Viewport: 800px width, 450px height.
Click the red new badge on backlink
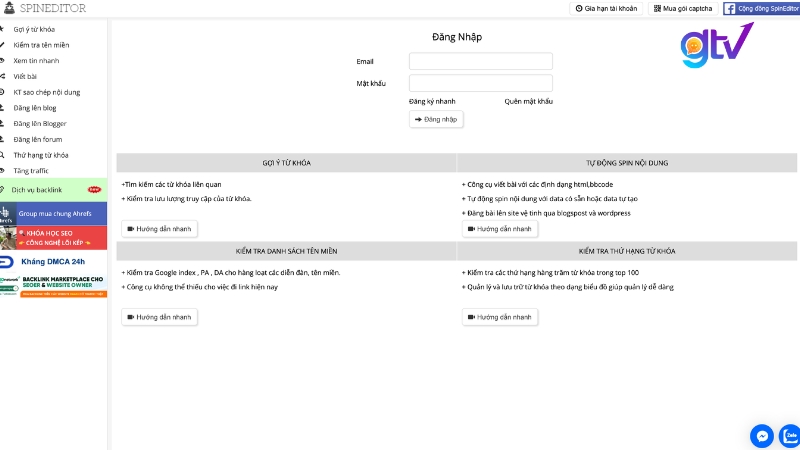point(94,189)
